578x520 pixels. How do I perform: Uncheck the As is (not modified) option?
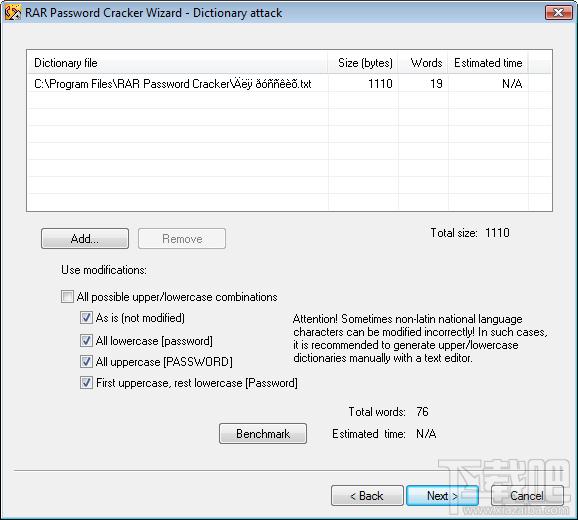[x=86, y=318]
